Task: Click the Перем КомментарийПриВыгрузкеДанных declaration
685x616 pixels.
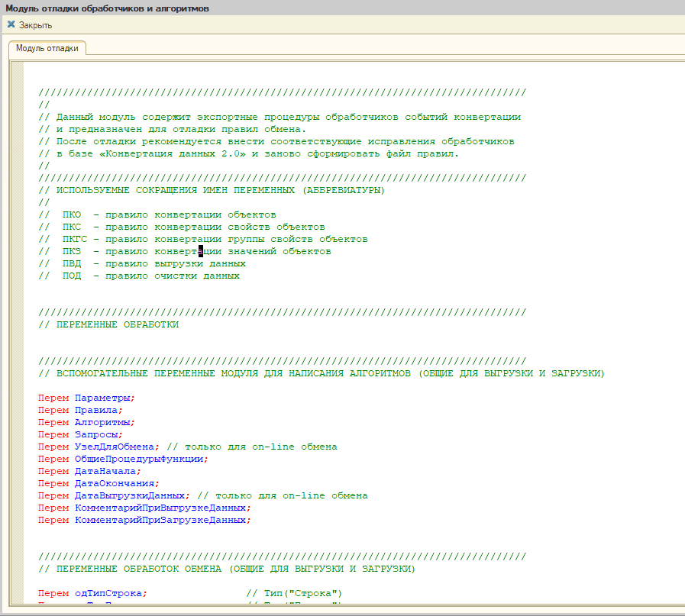Action: point(144,508)
